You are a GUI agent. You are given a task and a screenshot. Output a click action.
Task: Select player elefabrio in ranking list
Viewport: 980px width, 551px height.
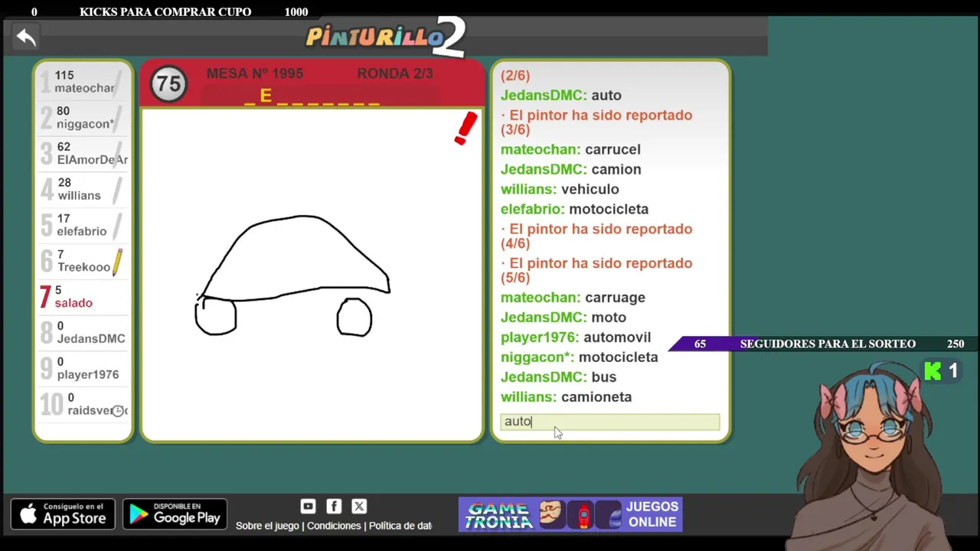pos(83,225)
